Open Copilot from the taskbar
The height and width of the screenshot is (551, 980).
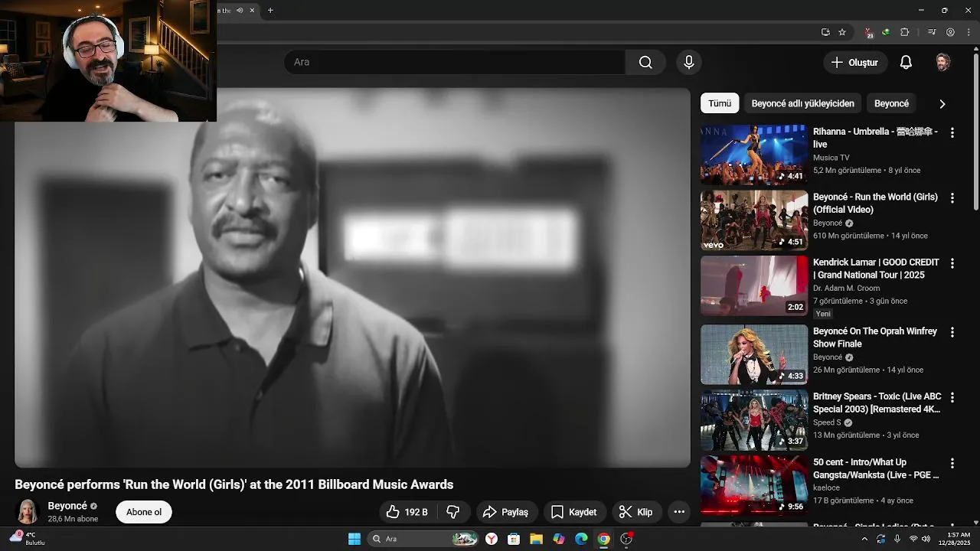click(x=559, y=539)
